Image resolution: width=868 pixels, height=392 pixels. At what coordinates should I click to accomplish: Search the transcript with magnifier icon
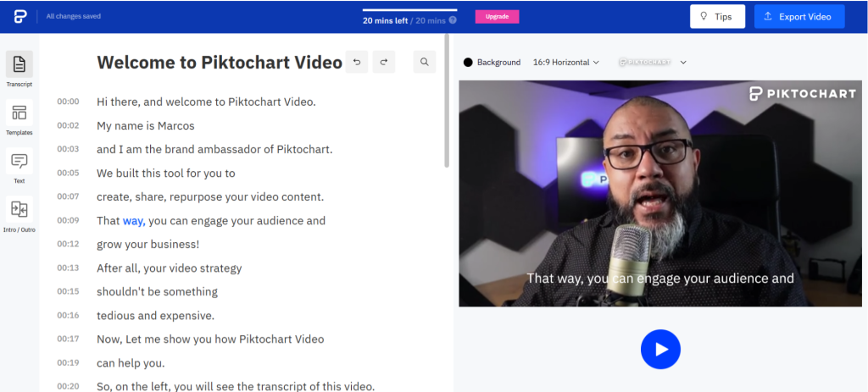click(x=425, y=62)
